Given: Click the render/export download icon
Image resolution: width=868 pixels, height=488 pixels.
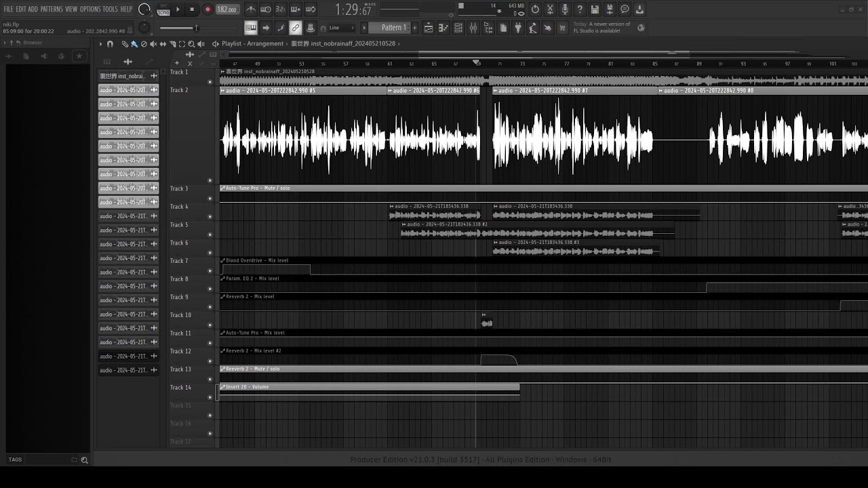Looking at the screenshot, I should click(639, 9).
